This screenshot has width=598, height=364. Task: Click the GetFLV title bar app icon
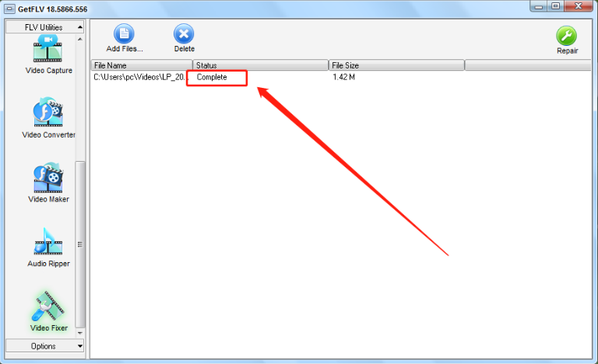pyautogui.click(x=9, y=9)
